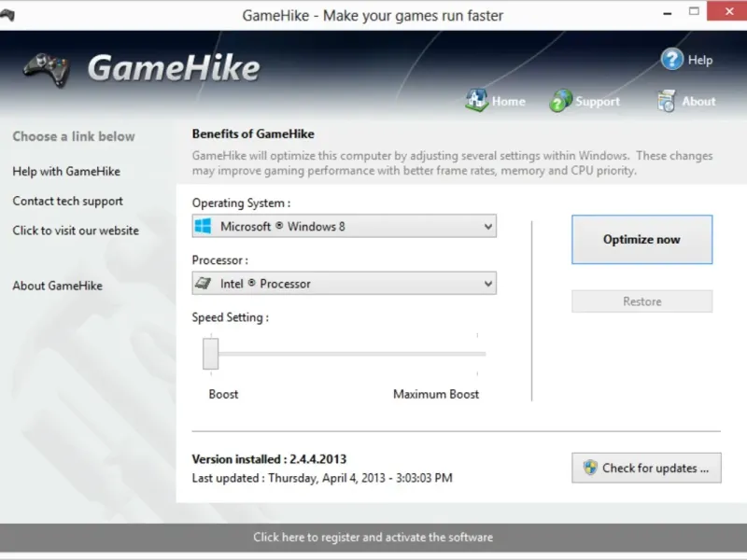Click the Windows logo in OS dropdown
The height and width of the screenshot is (560, 747).
(x=204, y=226)
